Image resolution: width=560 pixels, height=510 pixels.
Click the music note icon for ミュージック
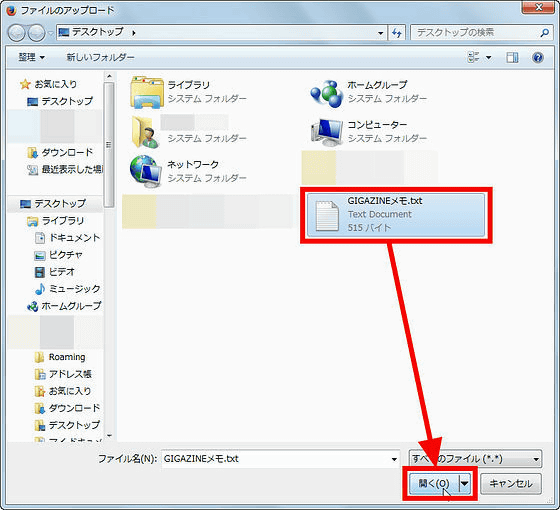click(x=40, y=289)
